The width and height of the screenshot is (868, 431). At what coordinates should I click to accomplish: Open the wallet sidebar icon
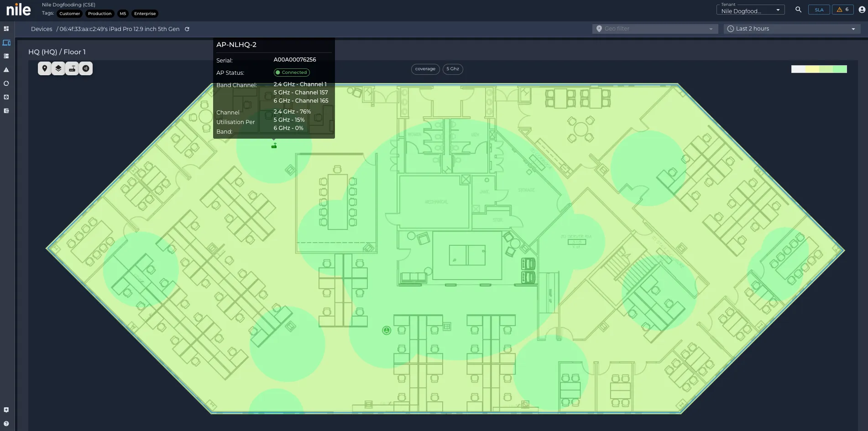(6, 111)
